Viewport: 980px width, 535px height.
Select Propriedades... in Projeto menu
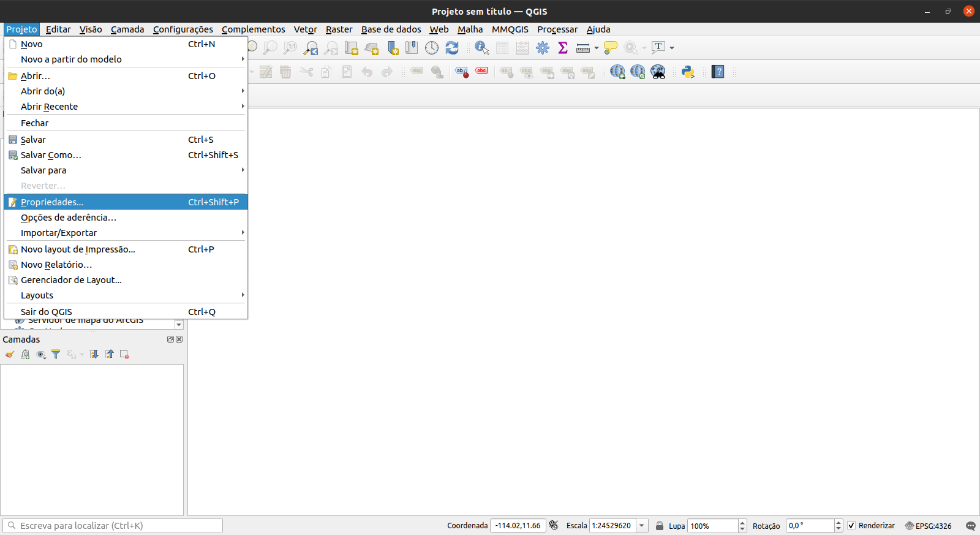126,202
